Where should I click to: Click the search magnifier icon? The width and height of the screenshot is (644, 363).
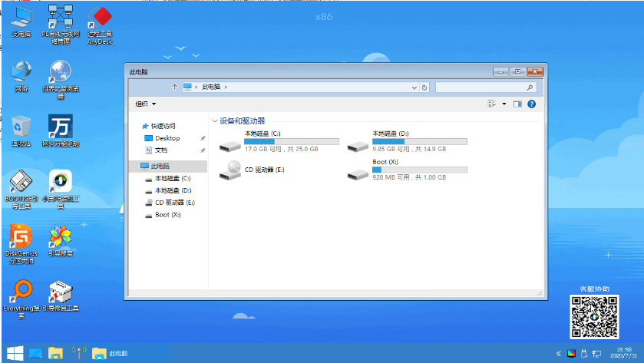click(x=530, y=87)
